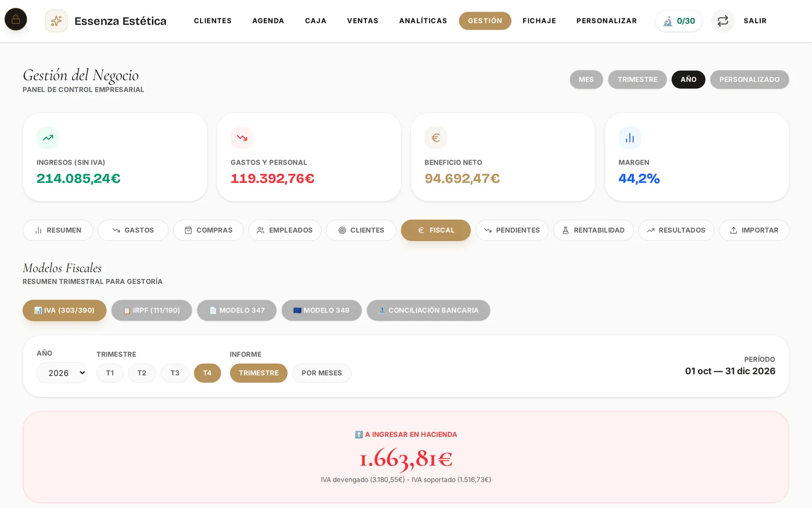Image resolution: width=812 pixels, height=508 pixels.
Task: Click the Essenza Estética sparkle logo
Action: (x=56, y=21)
